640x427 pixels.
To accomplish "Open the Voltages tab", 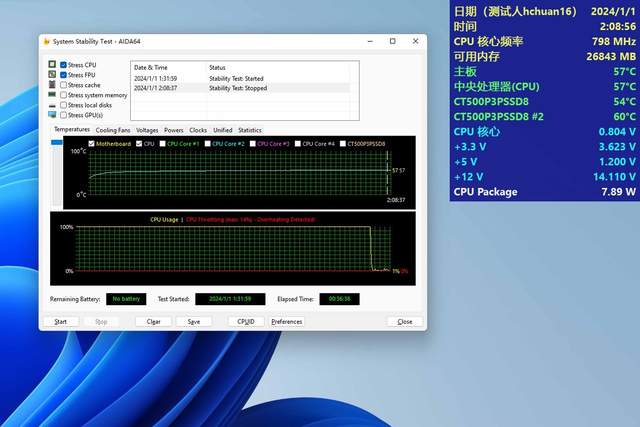I will coord(147,130).
